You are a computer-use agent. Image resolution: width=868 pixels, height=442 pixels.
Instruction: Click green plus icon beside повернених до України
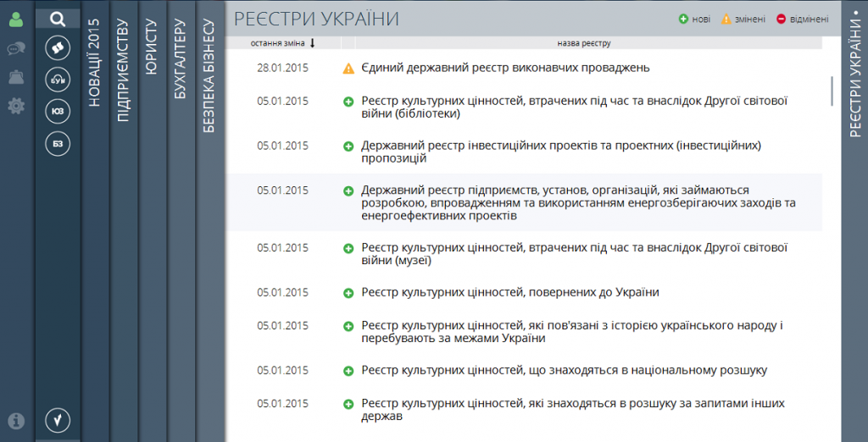(x=348, y=293)
